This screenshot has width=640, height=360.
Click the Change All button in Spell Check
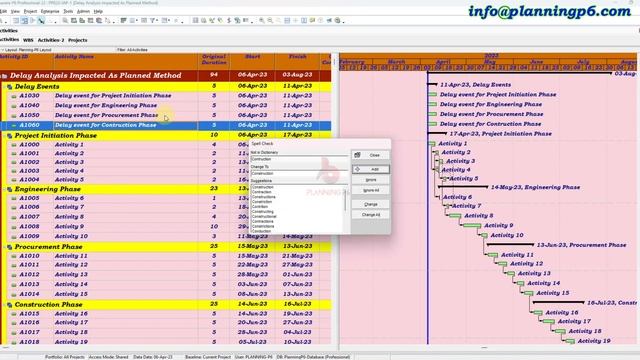pyautogui.click(x=371, y=215)
